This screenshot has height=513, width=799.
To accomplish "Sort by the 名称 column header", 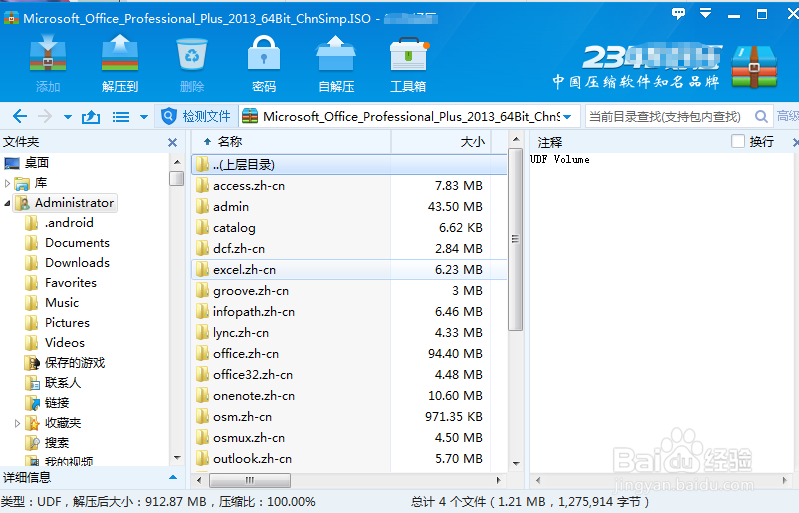I will tap(290, 142).
